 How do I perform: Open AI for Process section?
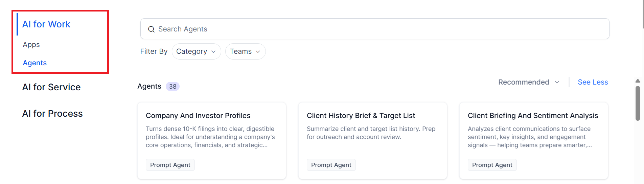click(52, 114)
